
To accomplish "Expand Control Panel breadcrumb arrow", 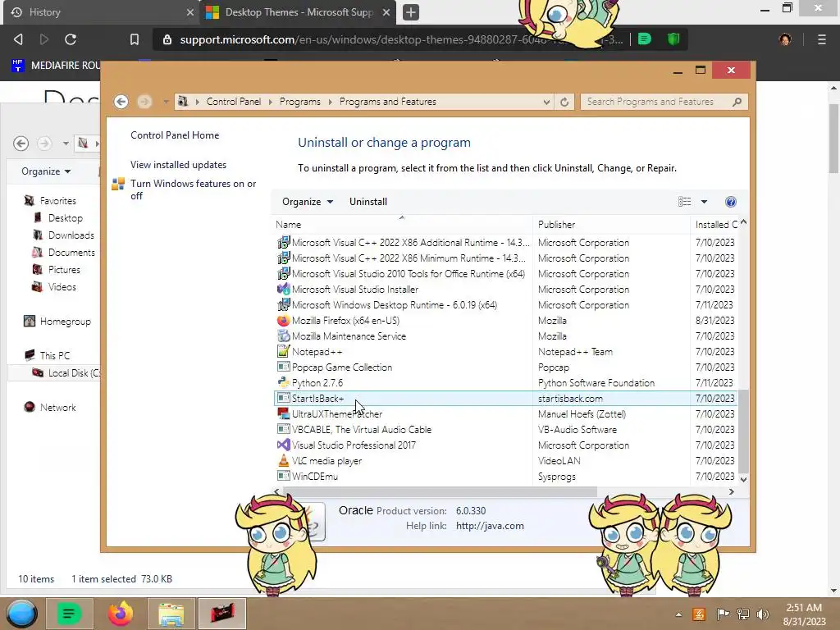I will [x=270, y=102].
